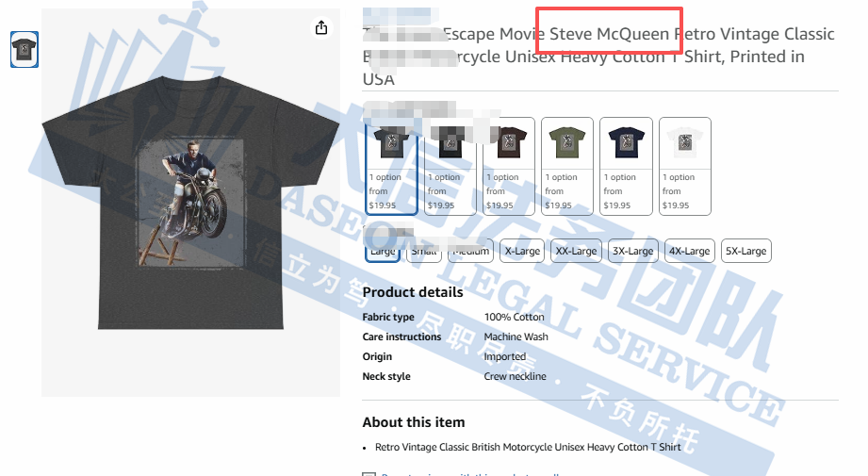Click the report issue icon below description
The width and height of the screenshot is (868, 476).
point(368,473)
